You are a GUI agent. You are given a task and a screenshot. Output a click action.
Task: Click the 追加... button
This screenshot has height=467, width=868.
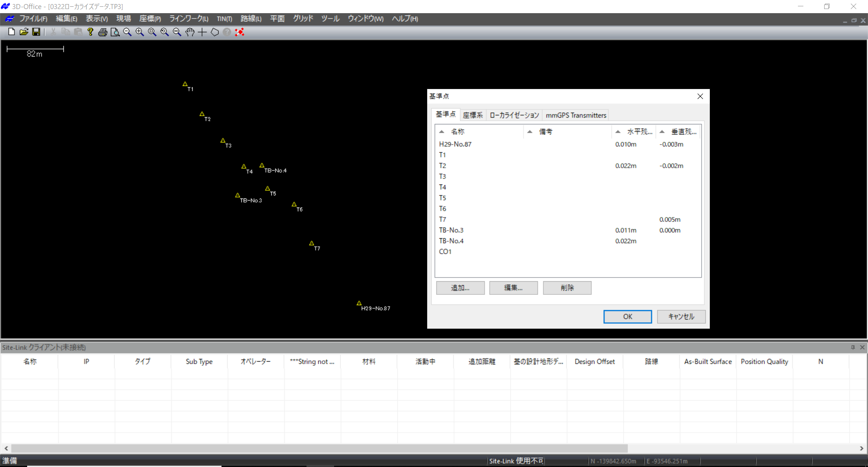(x=460, y=288)
